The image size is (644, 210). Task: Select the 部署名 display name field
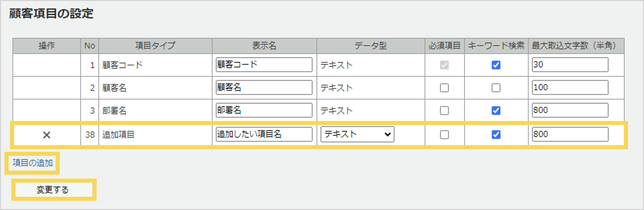[264, 110]
